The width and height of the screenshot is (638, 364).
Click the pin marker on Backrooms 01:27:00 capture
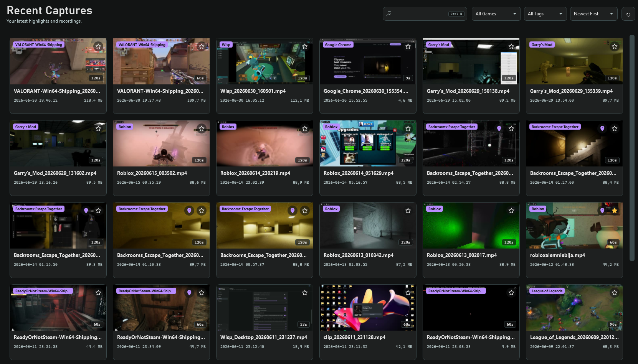click(x=602, y=128)
